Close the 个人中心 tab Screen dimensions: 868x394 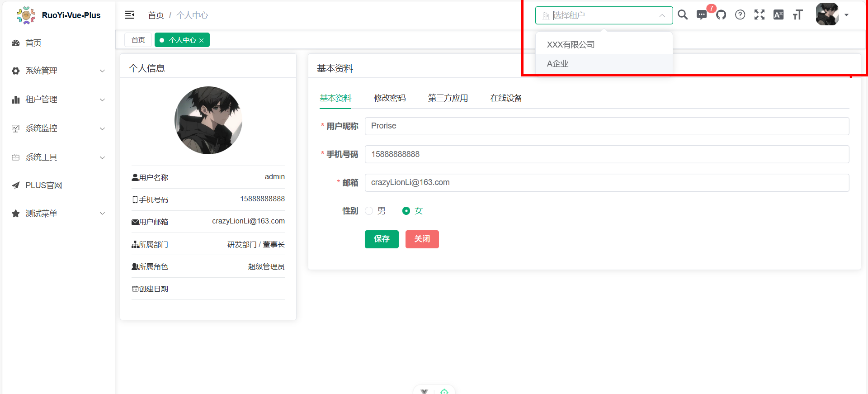tap(202, 41)
